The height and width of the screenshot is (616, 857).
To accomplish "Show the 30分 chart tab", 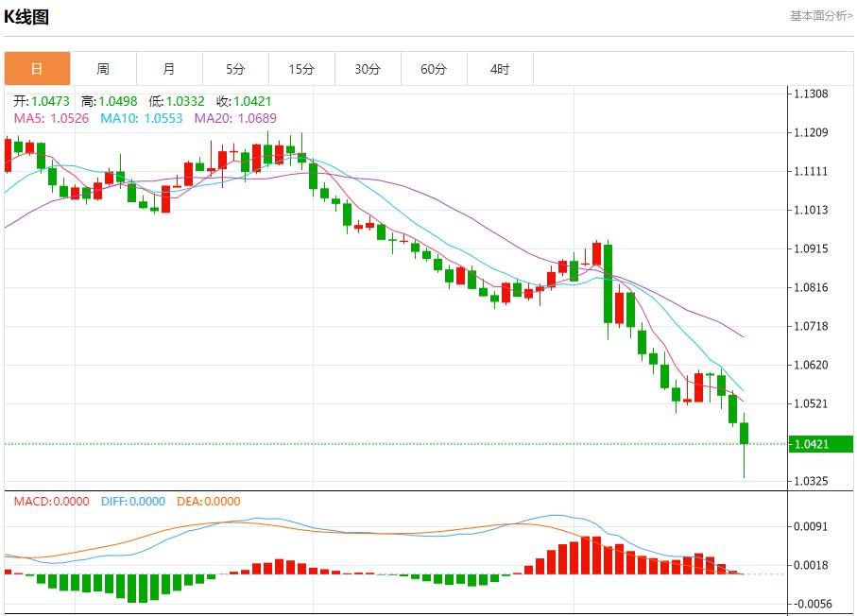I will pos(368,69).
